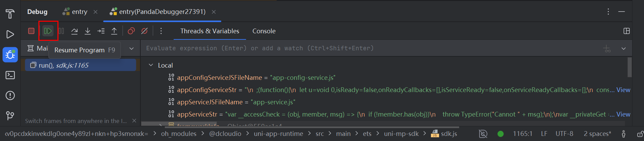This screenshot has height=141, width=644.
Task: Collapse the Local variables group
Action: (x=151, y=65)
